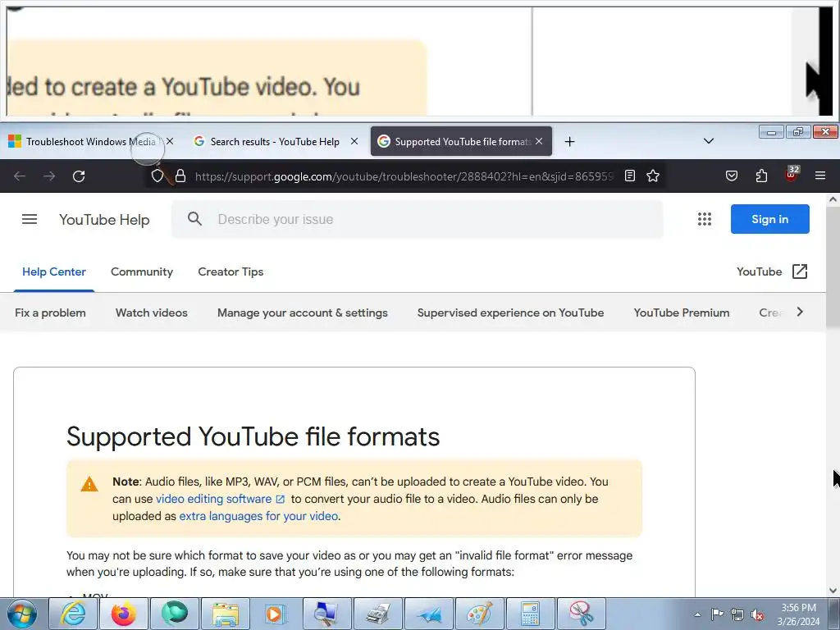The image size is (840, 630).
Task: Open extra languages for your video link
Action: [258, 516]
